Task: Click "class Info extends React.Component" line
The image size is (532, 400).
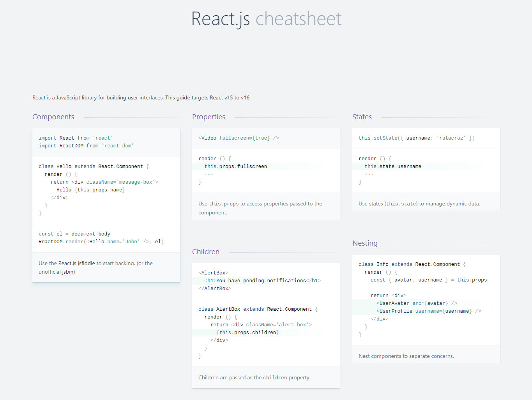Action: (412, 264)
